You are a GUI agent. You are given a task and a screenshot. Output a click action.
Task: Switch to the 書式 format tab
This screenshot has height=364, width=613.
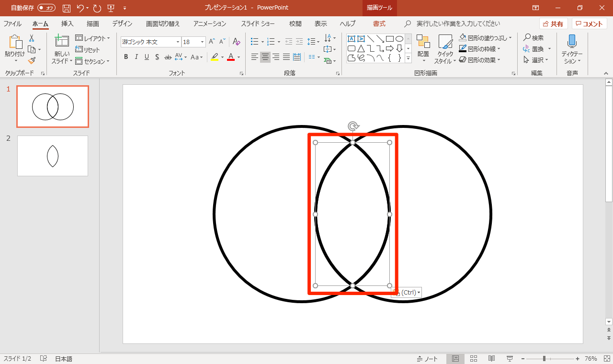coord(379,23)
